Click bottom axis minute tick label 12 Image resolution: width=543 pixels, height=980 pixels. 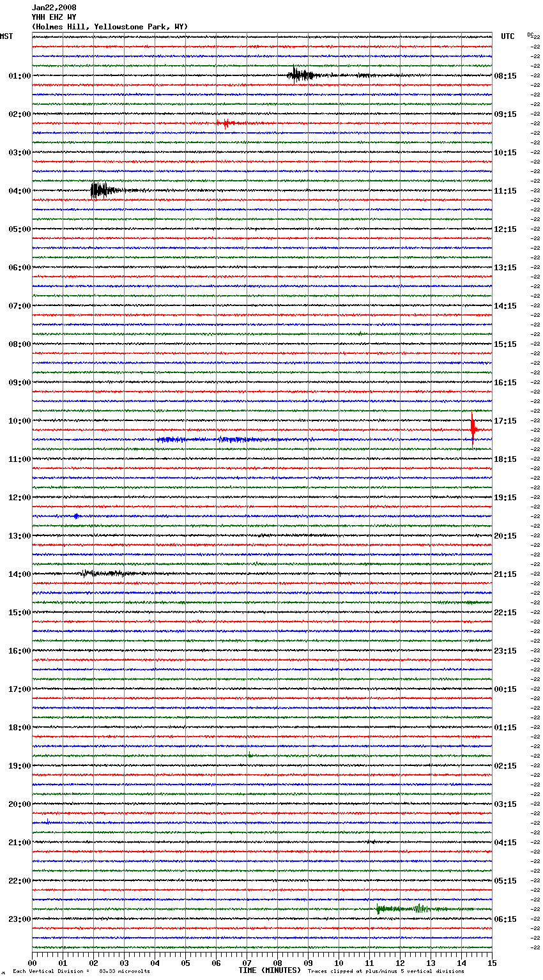[x=400, y=963]
